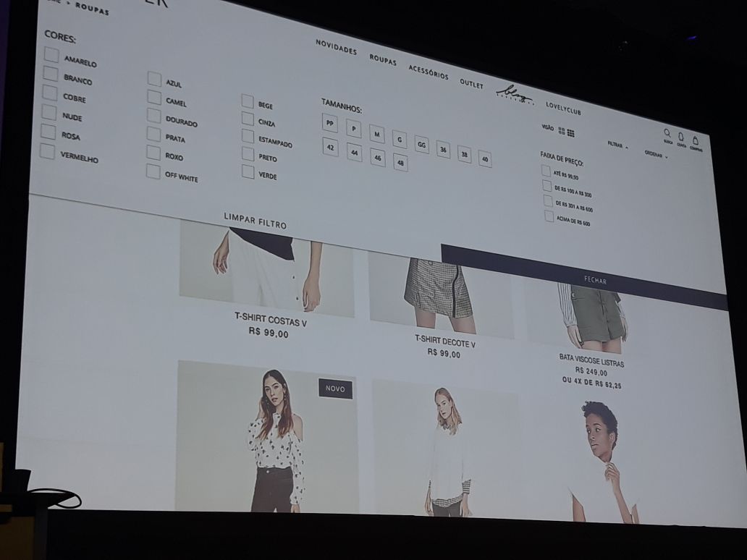This screenshot has height=560, width=747.
Task: Select the De R$ 301 a R$ 600 filter
Action: 549,201
